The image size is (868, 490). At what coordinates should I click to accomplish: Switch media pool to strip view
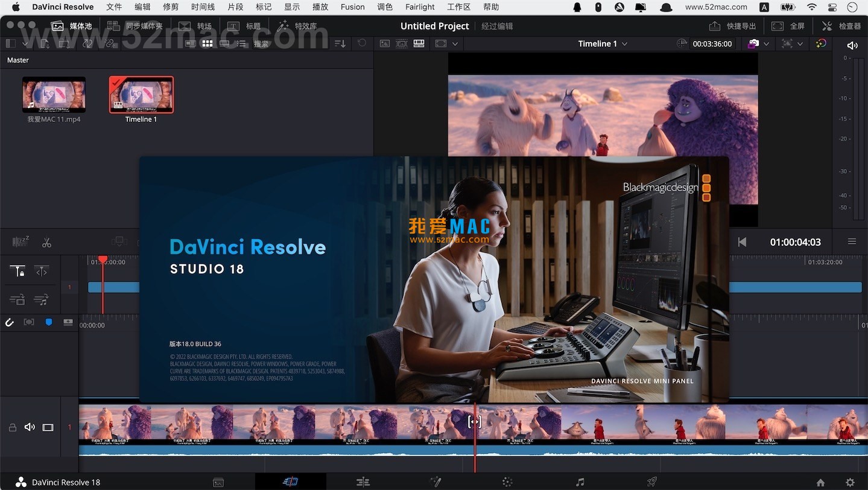point(224,43)
